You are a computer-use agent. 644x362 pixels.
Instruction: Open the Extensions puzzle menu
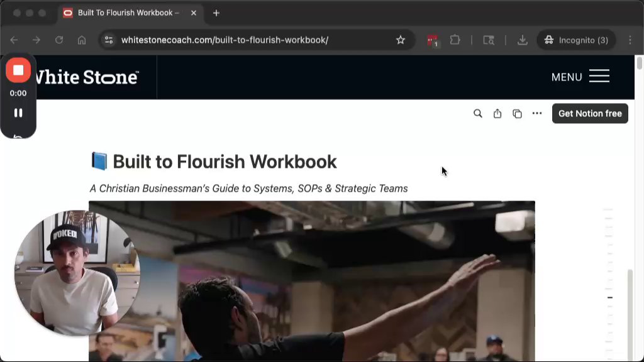455,40
